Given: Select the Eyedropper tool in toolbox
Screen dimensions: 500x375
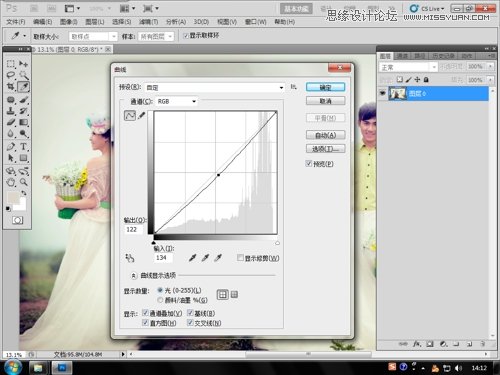Looking at the screenshot, I should click(23, 87).
